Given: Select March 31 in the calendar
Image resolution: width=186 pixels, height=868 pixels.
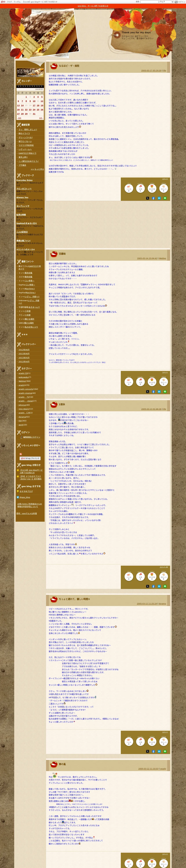Looking at the screenshot, I should 34,114.
